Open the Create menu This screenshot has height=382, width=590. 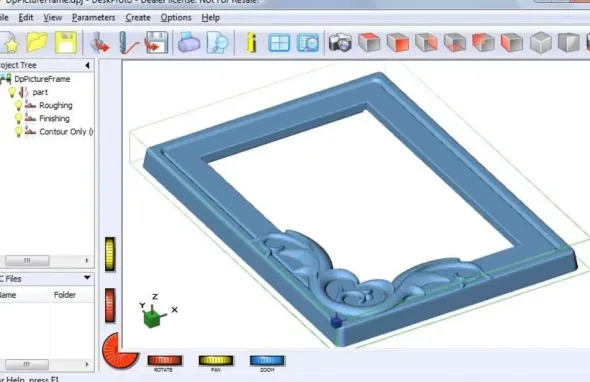138,18
